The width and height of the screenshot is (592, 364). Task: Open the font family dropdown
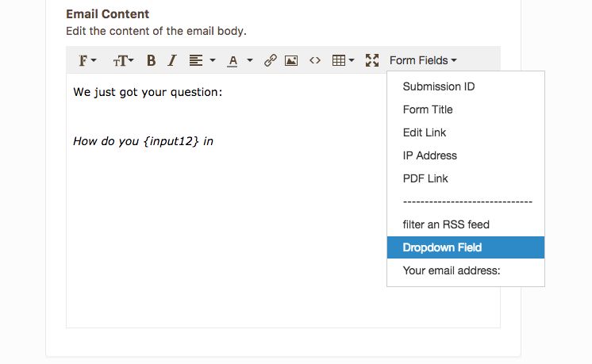tap(86, 60)
